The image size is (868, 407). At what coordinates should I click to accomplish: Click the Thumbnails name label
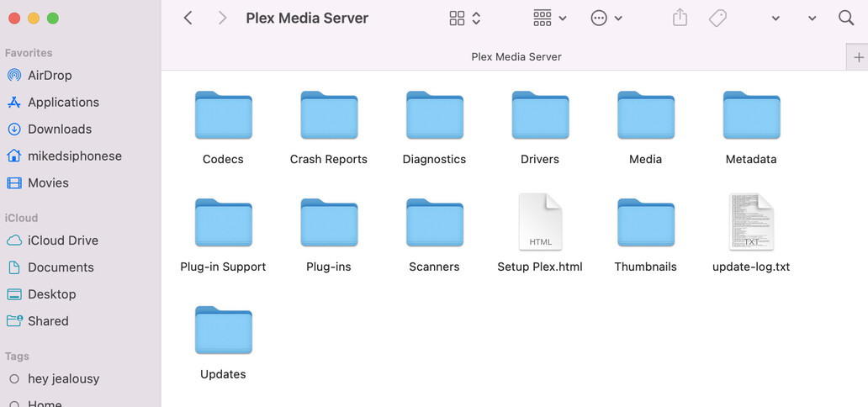[x=645, y=267]
